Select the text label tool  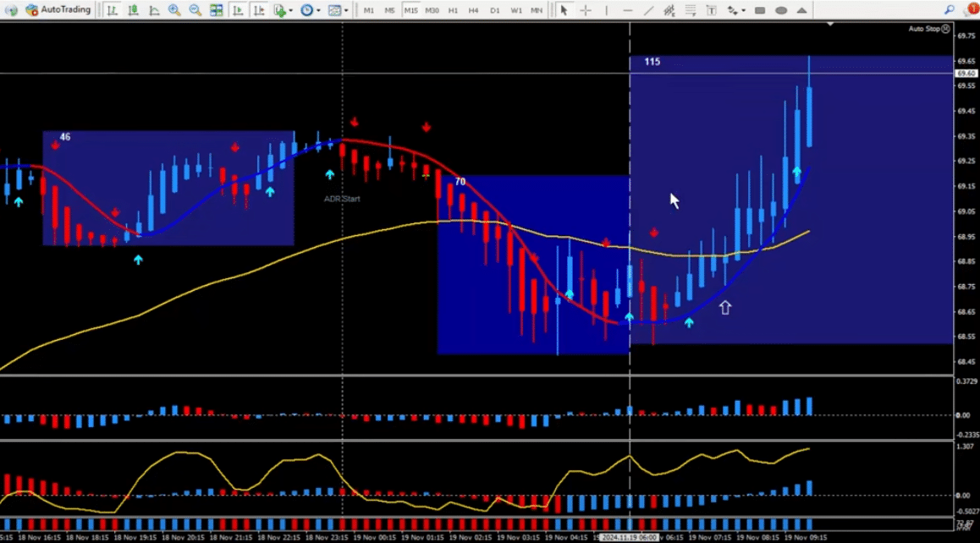[710, 10]
